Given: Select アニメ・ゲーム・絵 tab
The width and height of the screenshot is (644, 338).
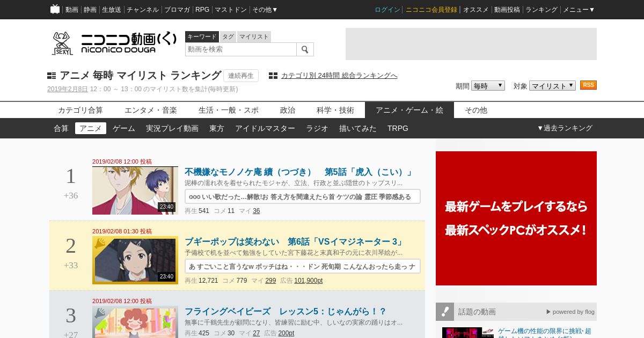Looking at the screenshot, I should [409, 110].
